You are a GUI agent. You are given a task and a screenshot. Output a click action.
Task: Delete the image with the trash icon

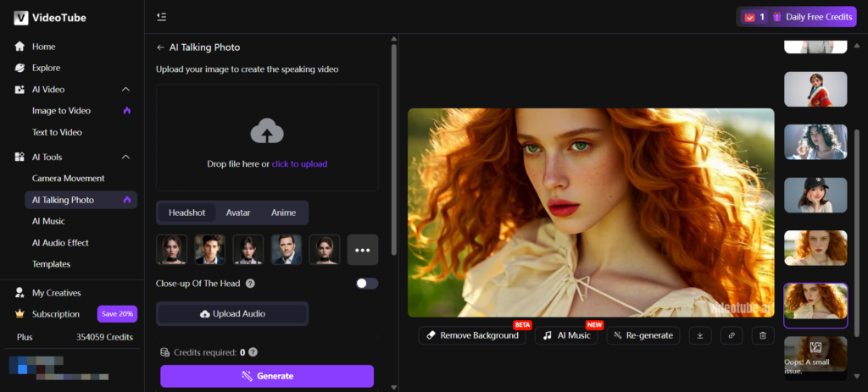coord(763,335)
